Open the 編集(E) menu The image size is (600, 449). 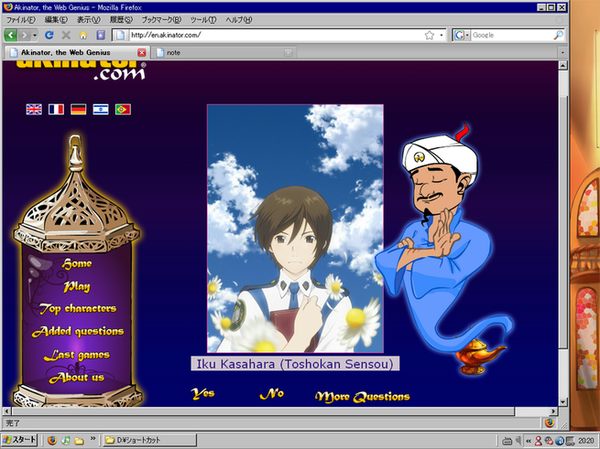click(56, 20)
